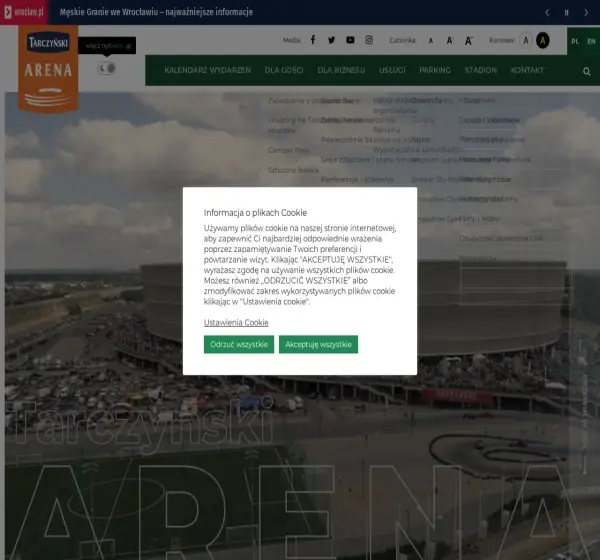Open the YouTube social media icon

point(350,40)
